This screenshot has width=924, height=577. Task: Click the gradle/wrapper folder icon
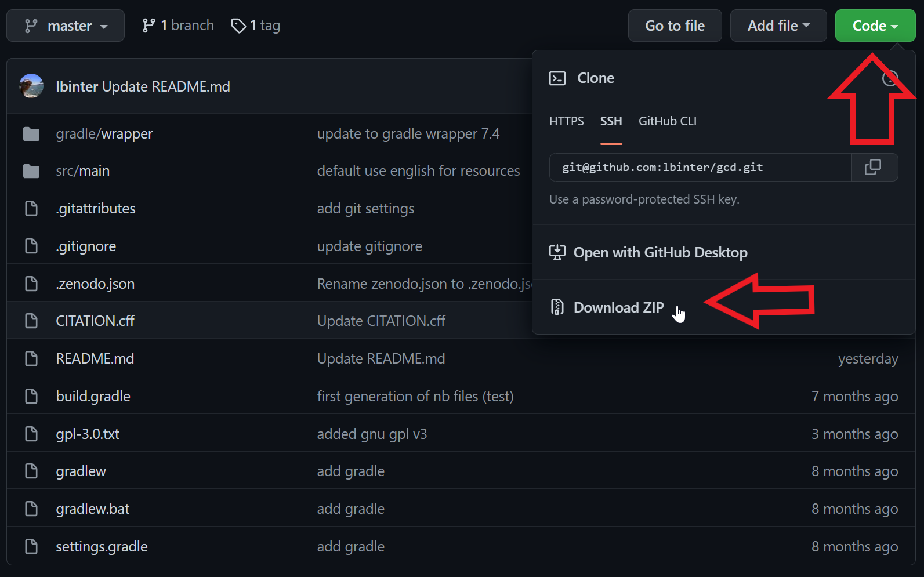pos(31,134)
